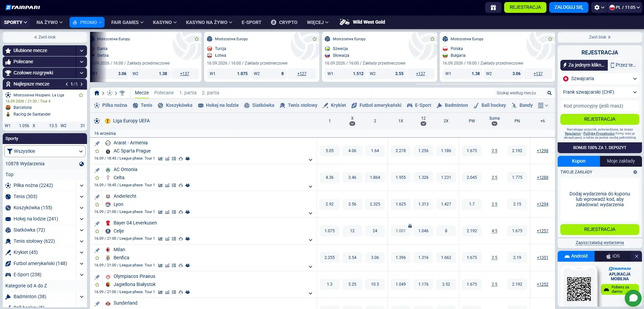
Task: Click the soccer ball breadcrumb icon
Action: click(x=110, y=93)
